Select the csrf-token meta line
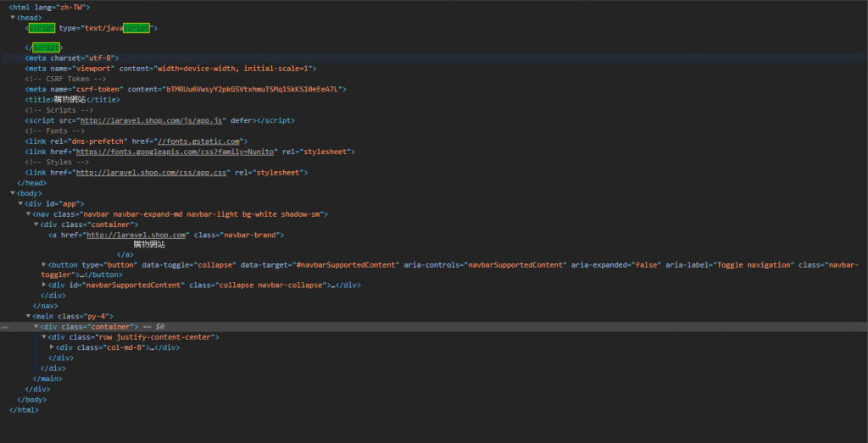868x443 pixels. coord(186,89)
